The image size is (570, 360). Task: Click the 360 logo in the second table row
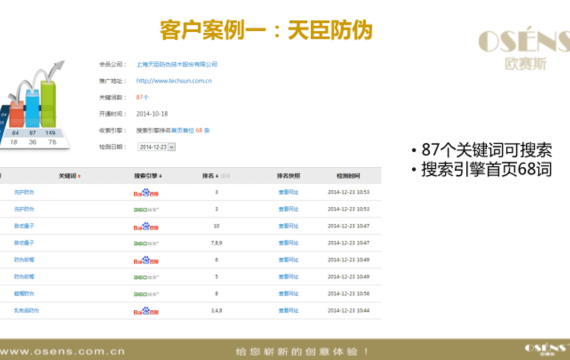click(x=146, y=209)
